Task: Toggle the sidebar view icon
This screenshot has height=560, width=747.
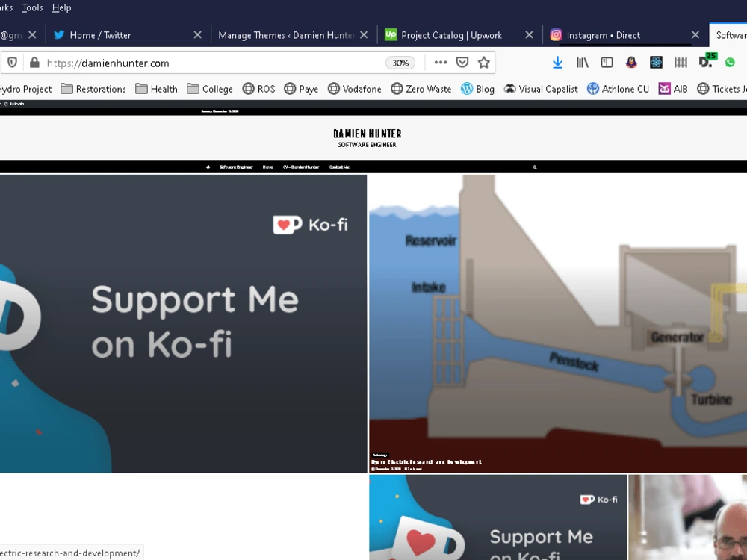Action: click(x=607, y=63)
